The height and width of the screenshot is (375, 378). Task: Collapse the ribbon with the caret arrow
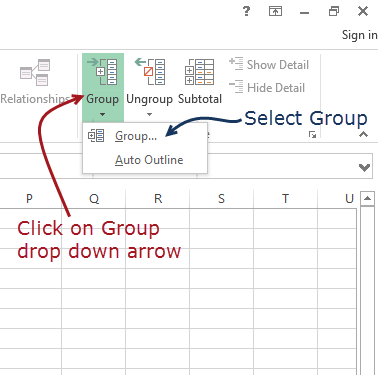click(364, 134)
